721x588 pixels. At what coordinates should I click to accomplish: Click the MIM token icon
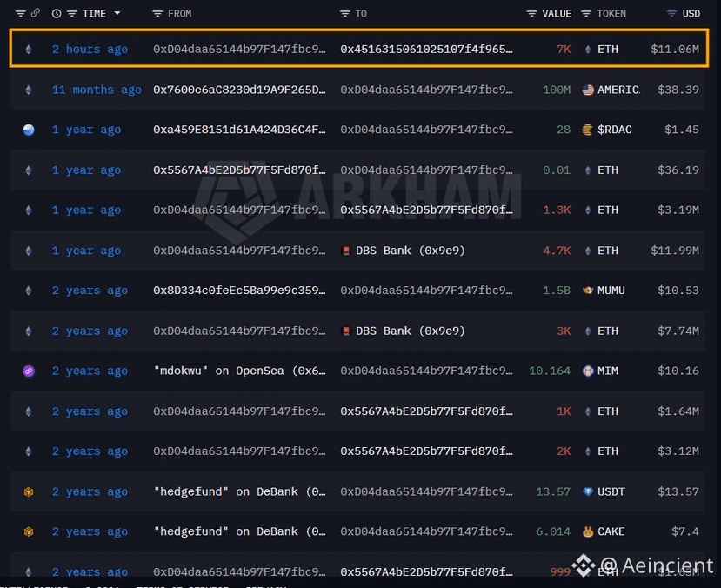pyautogui.click(x=588, y=371)
